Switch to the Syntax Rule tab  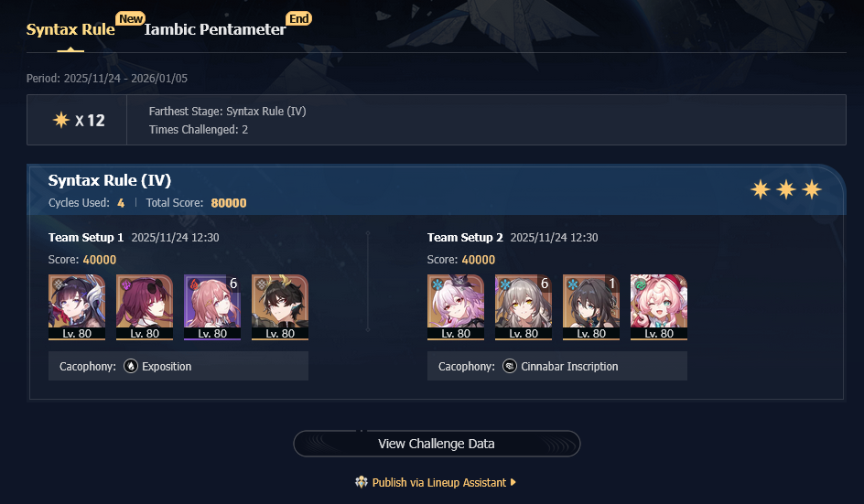click(x=70, y=29)
